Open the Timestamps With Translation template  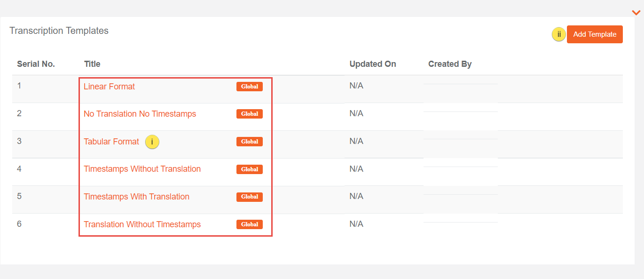136,197
